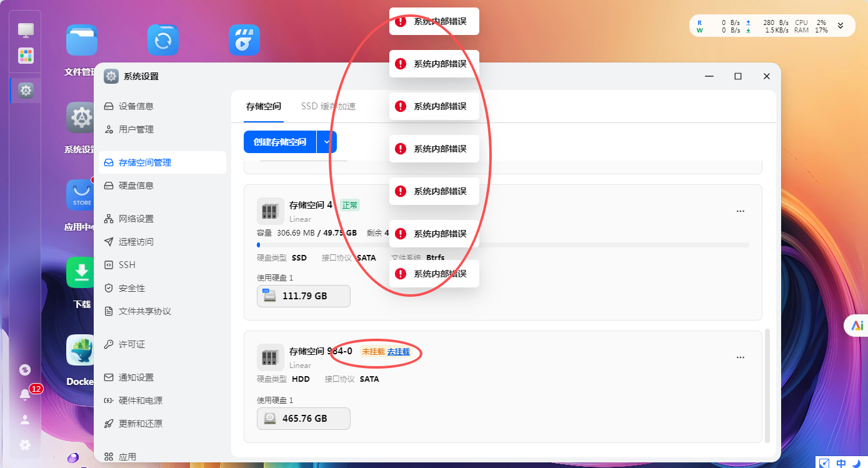
Task: Click the moon icon in bottom tray
Action: tap(857, 463)
